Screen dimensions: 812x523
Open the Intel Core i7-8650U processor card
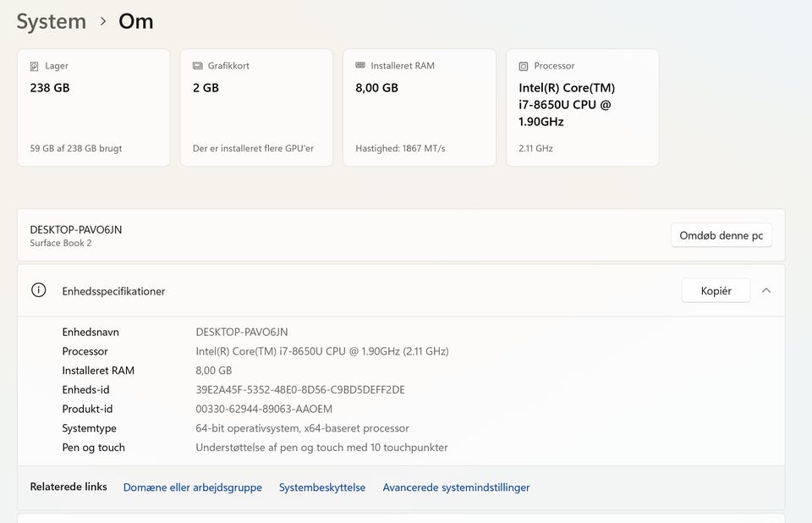coord(582,107)
